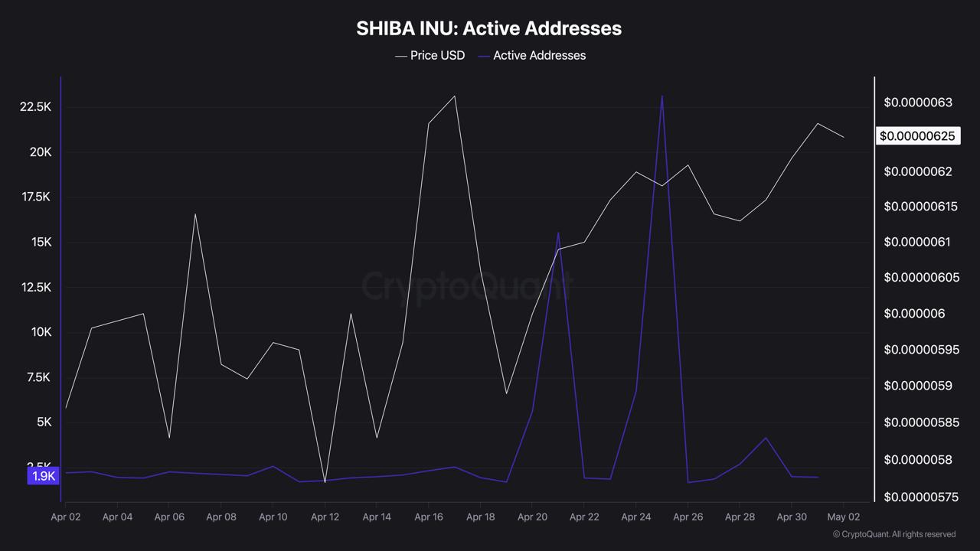Select the current price label $0.00000625
This screenshot has width=980, height=551.
[x=917, y=136]
